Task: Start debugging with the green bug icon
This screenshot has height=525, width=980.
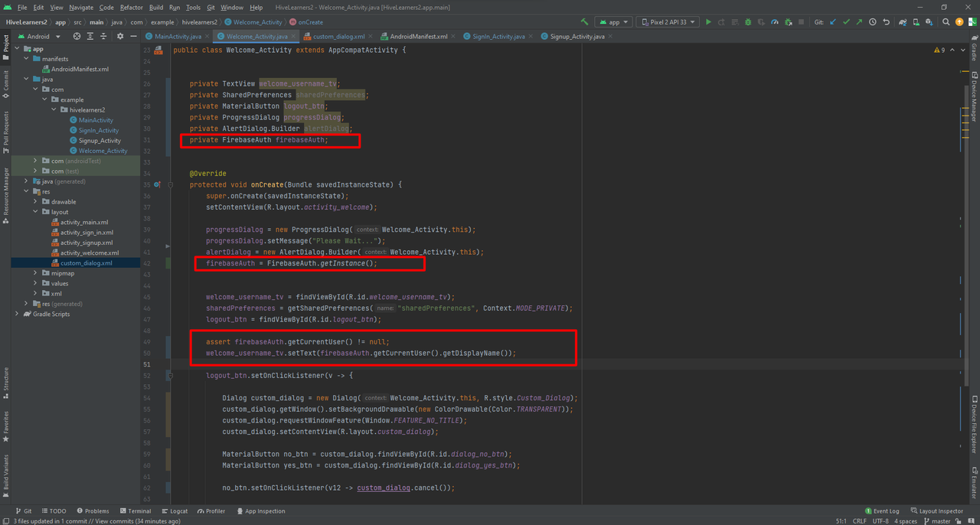Action: [x=748, y=22]
